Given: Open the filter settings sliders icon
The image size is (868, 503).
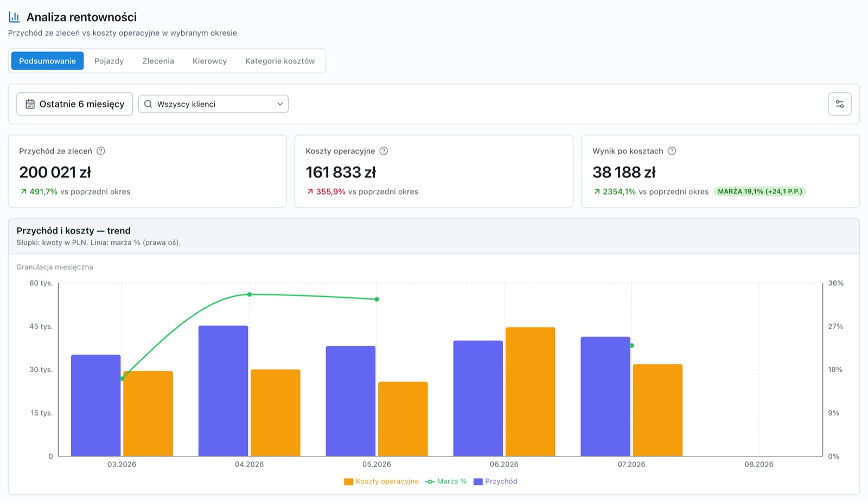Looking at the screenshot, I should [839, 104].
